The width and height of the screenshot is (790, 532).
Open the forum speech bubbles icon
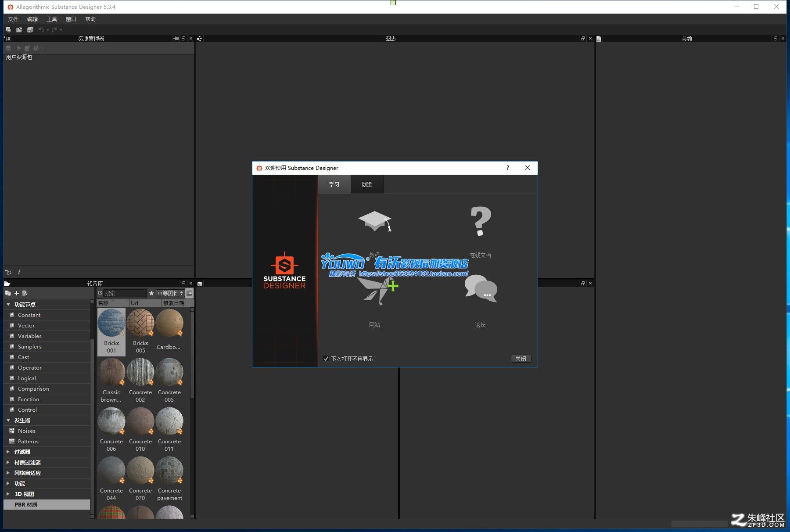481,289
